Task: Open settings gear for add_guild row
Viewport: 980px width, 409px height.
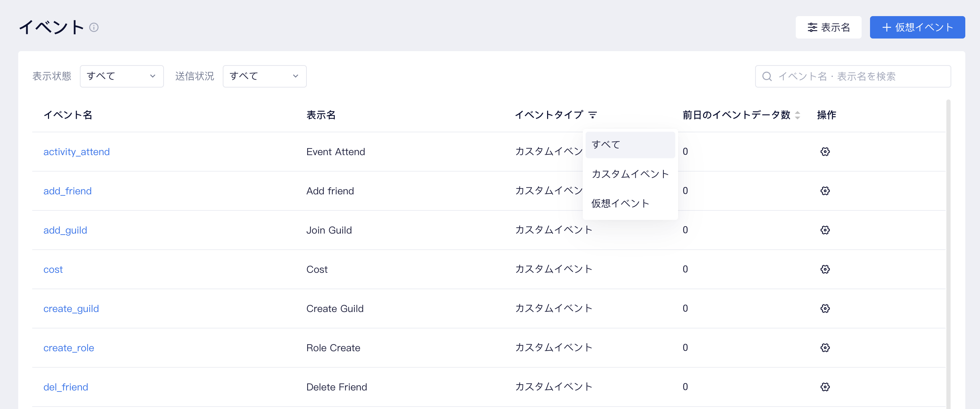Action: tap(825, 230)
